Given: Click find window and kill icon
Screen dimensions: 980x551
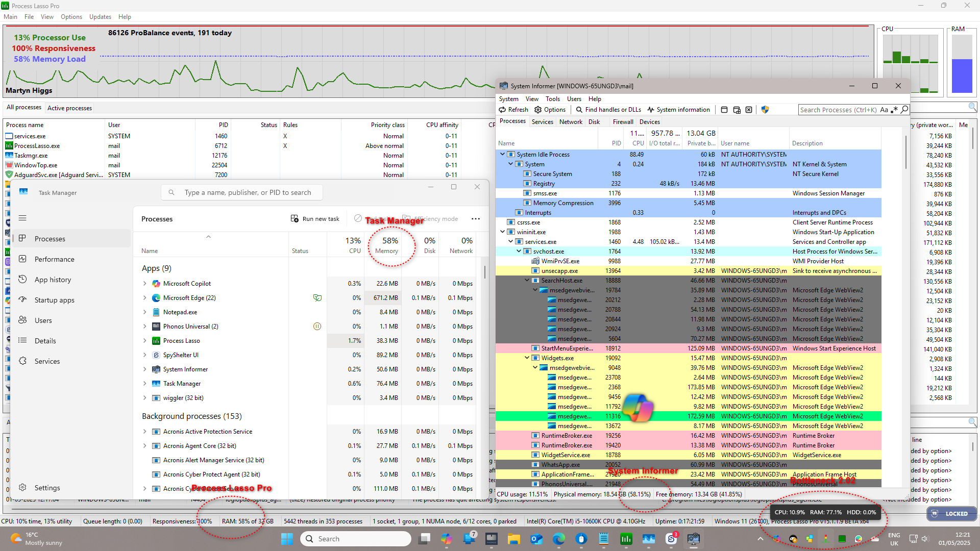Looking at the screenshot, I should coord(749,110).
